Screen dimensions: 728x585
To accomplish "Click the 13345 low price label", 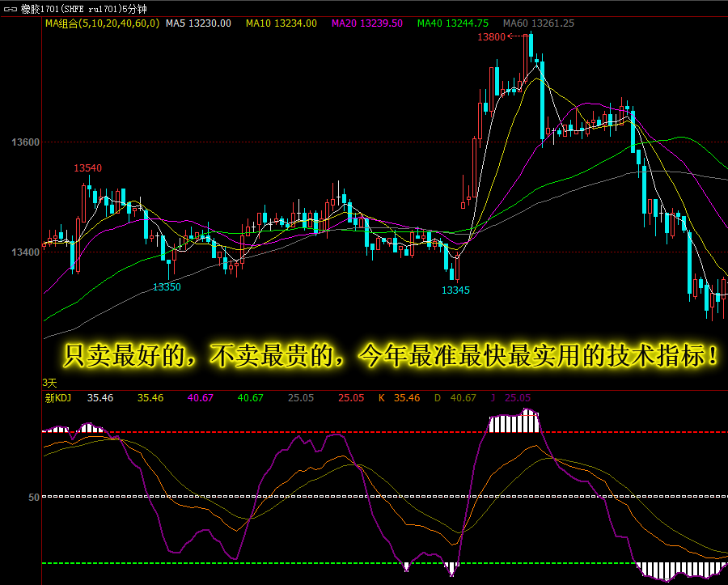I will click(x=455, y=290).
